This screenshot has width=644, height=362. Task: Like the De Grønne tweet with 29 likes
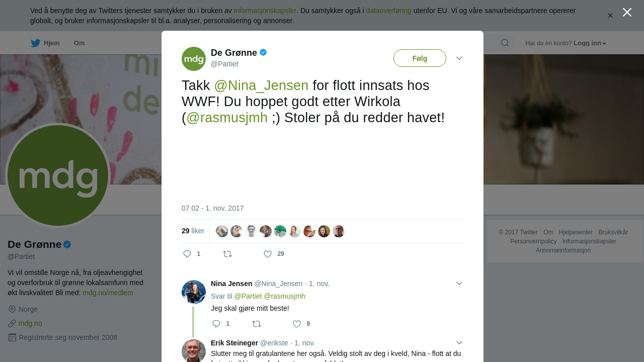click(x=268, y=254)
